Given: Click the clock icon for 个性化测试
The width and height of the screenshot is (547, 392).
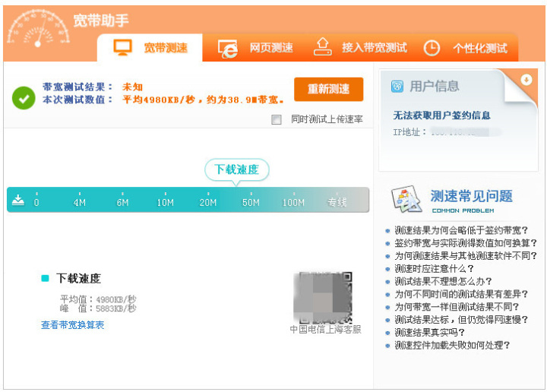Looking at the screenshot, I should click(x=432, y=48).
